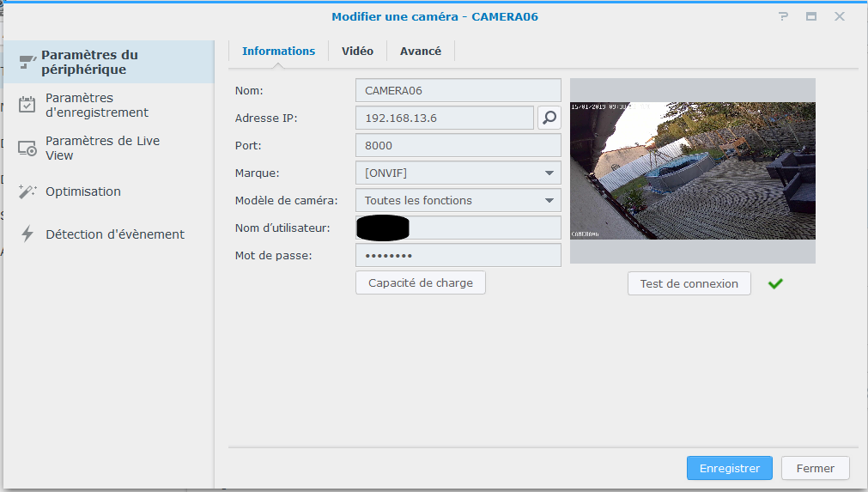Click the green connection success checkmark
Viewport: 868px width, 492px height.
(x=775, y=283)
